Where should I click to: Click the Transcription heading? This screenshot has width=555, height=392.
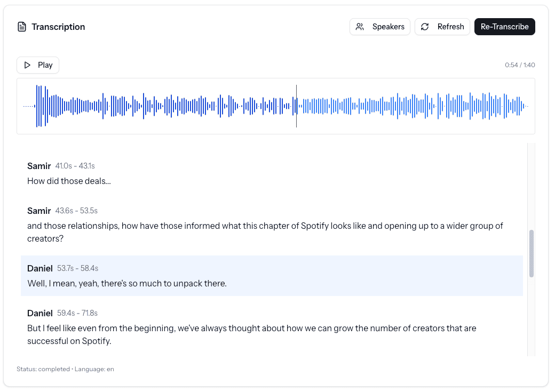[58, 27]
